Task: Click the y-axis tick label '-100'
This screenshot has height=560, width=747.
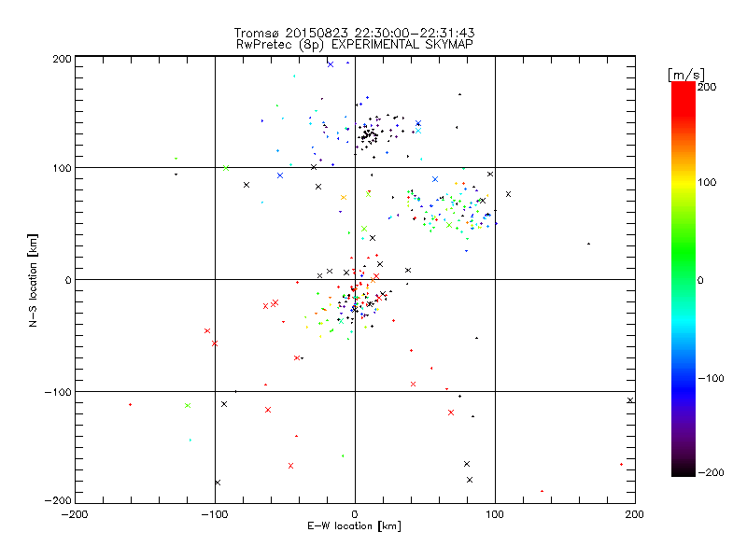Action: point(58,392)
